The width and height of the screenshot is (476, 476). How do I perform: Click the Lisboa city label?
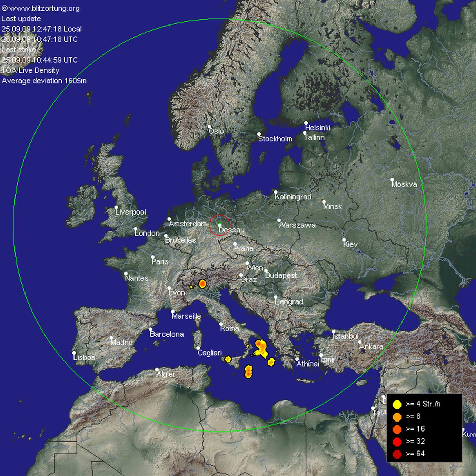click(x=85, y=357)
